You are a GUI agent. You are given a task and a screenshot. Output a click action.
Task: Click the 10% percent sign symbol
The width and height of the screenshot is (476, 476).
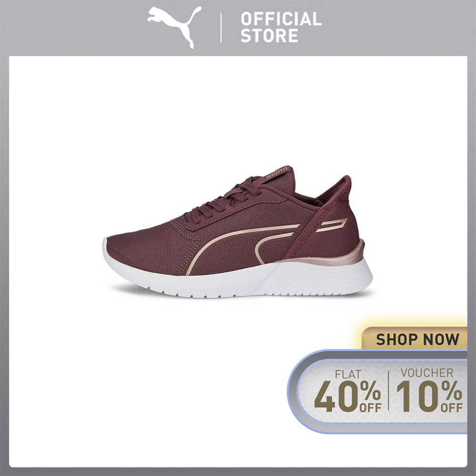(x=452, y=390)
